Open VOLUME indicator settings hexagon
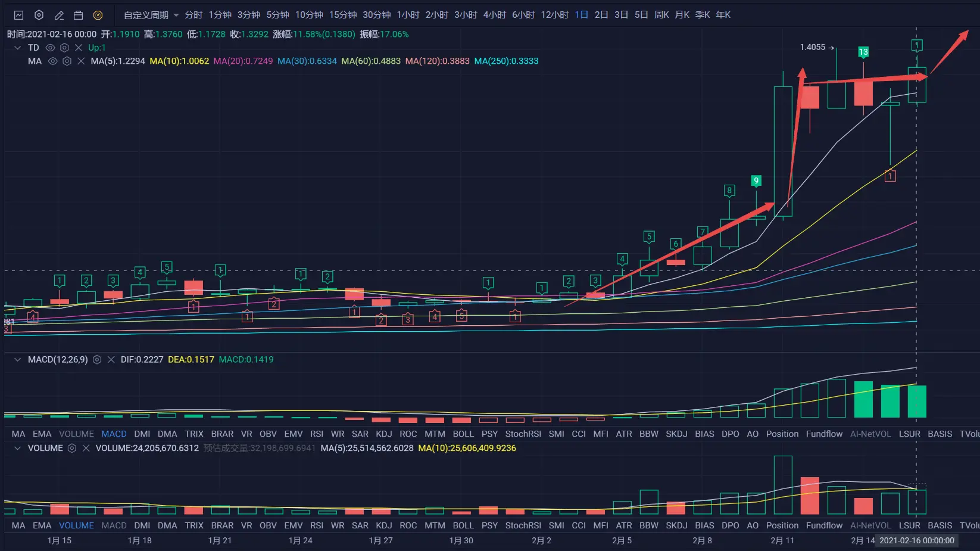This screenshot has width=980, height=551. pyautogui.click(x=72, y=448)
